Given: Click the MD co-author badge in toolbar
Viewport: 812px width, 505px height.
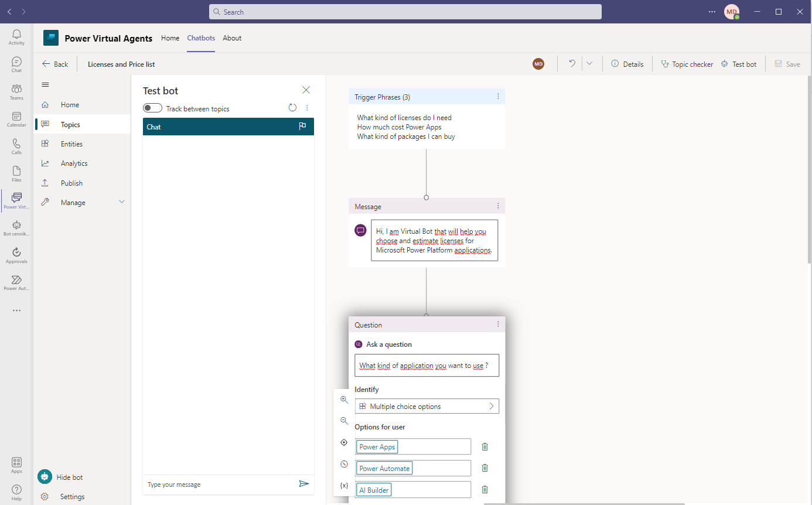Looking at the screenshot, I should (x=538, y=64).
